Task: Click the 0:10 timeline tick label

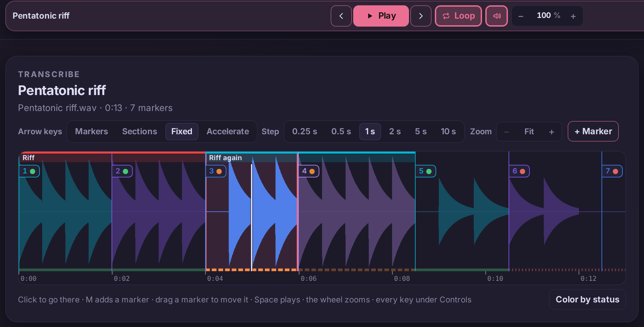Action: click(495, 278)
